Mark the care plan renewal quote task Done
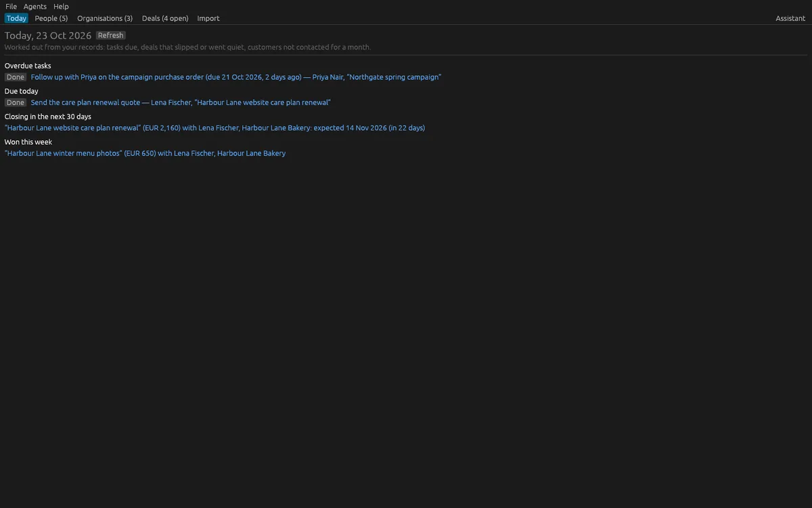This screenshot has width=812, height=508. tap(16, 102)
